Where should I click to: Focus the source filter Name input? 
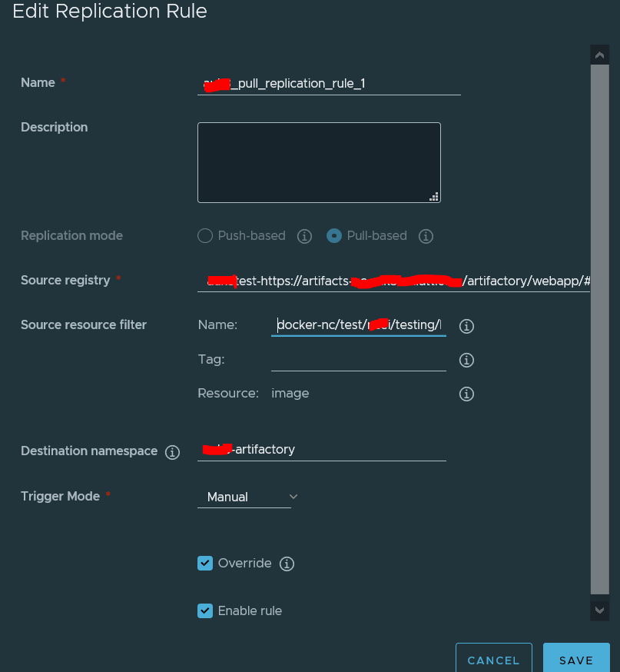[x=359, y=325]
